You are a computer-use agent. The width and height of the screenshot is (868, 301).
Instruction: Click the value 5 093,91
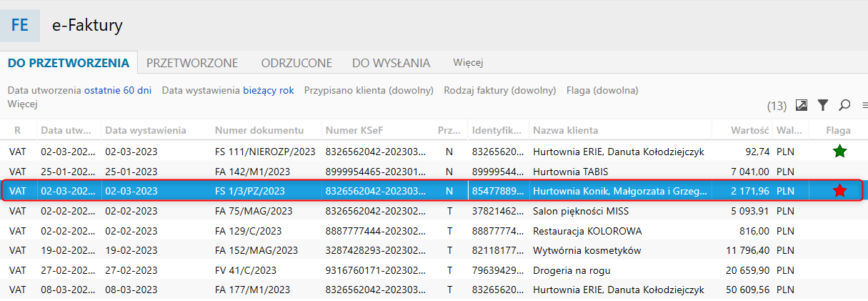(751, 211)
